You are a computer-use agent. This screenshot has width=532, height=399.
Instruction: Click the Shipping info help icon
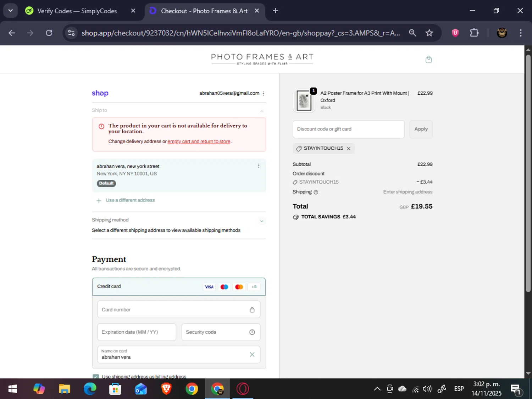point(316,192)
